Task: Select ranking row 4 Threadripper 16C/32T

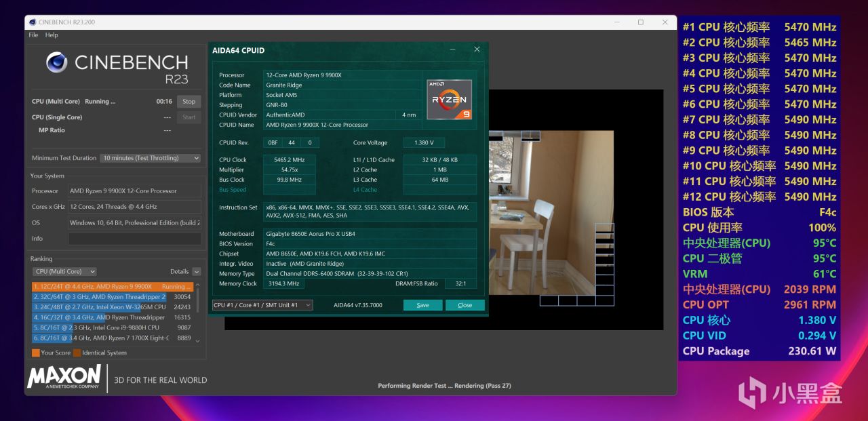Action: coord(113,317)
